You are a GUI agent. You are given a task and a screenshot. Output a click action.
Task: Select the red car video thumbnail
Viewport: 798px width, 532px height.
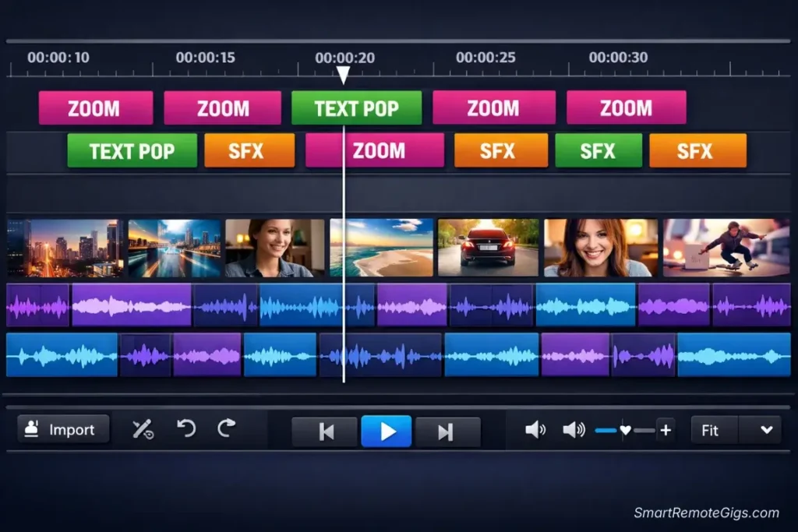487,246
